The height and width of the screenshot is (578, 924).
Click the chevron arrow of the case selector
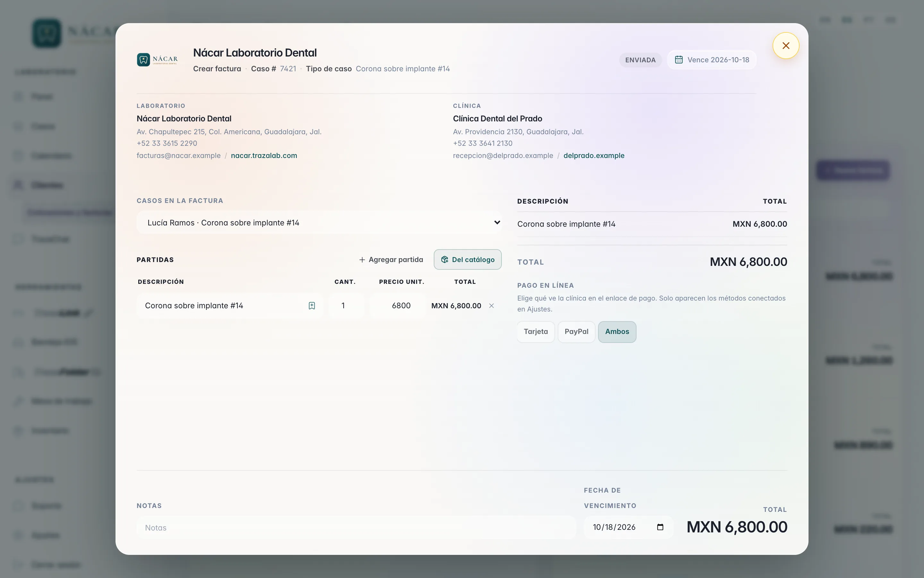(497, 223)
